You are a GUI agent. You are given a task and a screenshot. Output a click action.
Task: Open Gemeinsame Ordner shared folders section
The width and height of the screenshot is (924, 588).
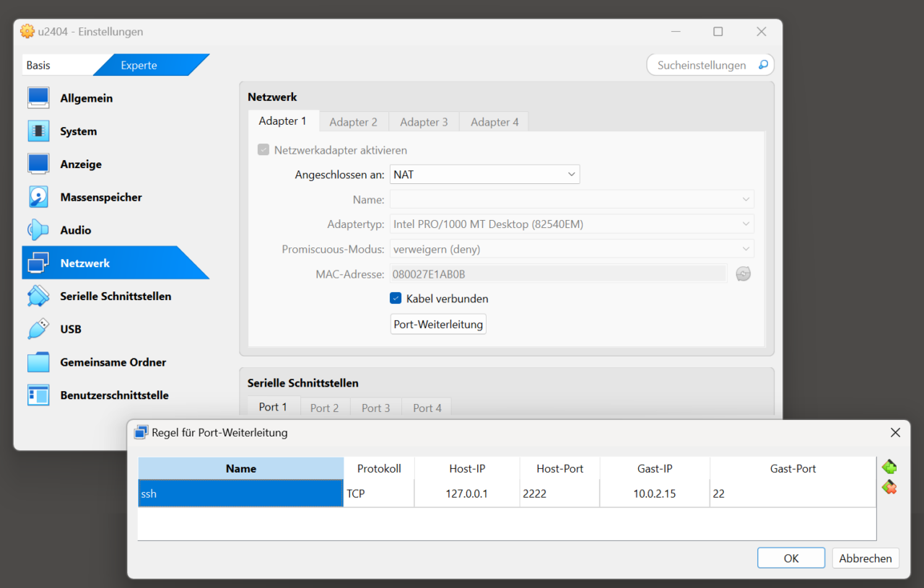(113, 362)
